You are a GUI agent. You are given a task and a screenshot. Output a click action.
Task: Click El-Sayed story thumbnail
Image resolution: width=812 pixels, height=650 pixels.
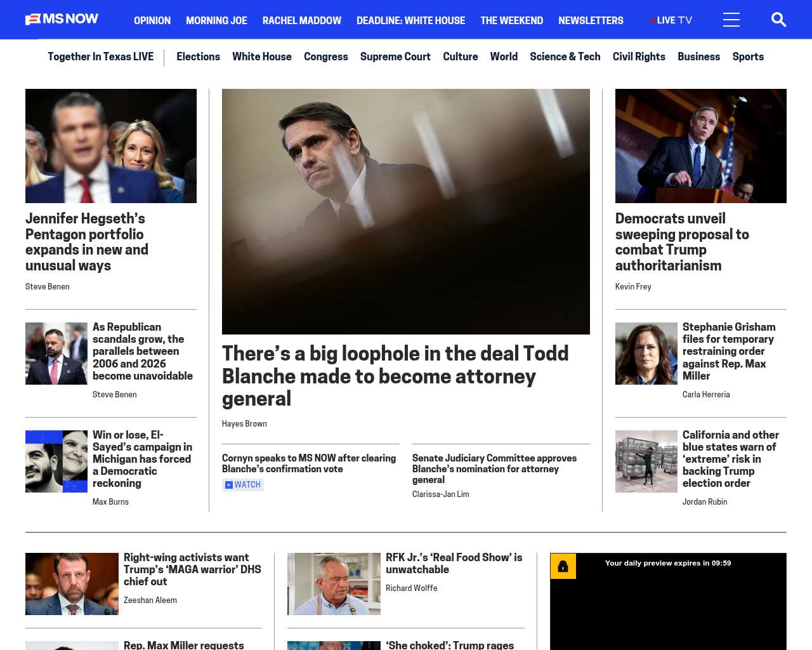[56, 461]
